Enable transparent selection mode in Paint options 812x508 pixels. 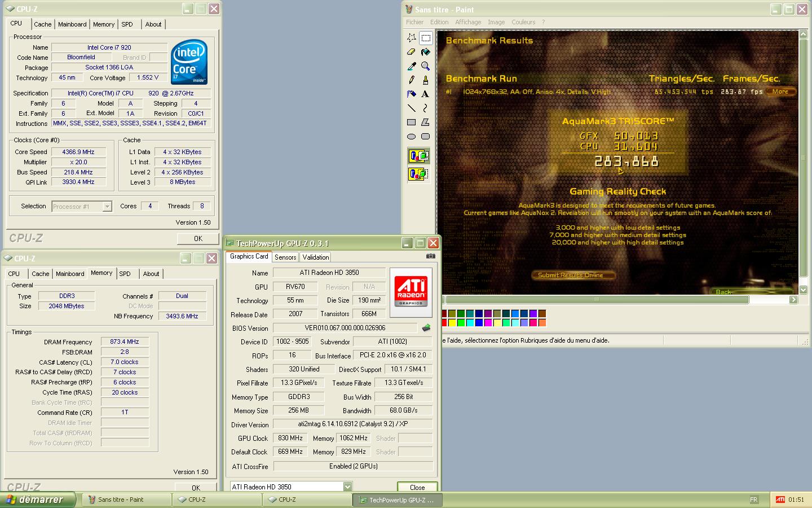click(x=418, y=174)
